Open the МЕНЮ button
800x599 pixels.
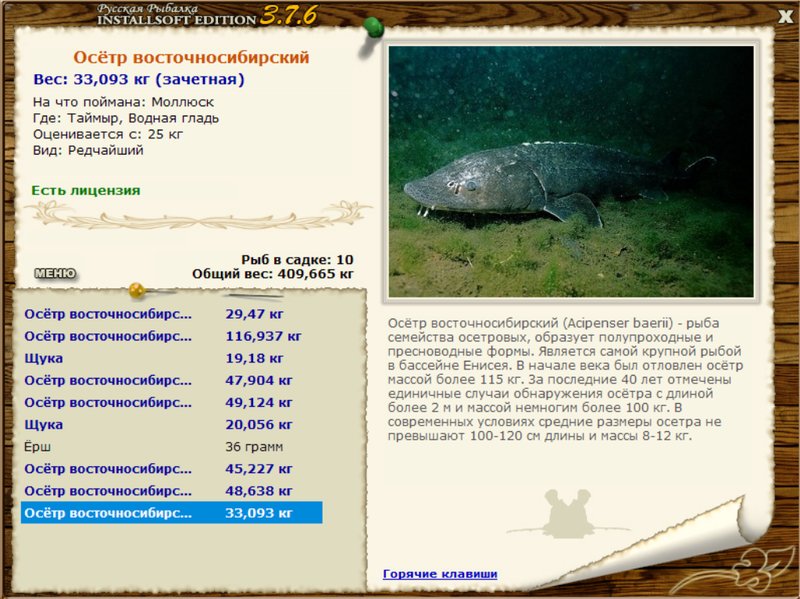pos(55,273)
